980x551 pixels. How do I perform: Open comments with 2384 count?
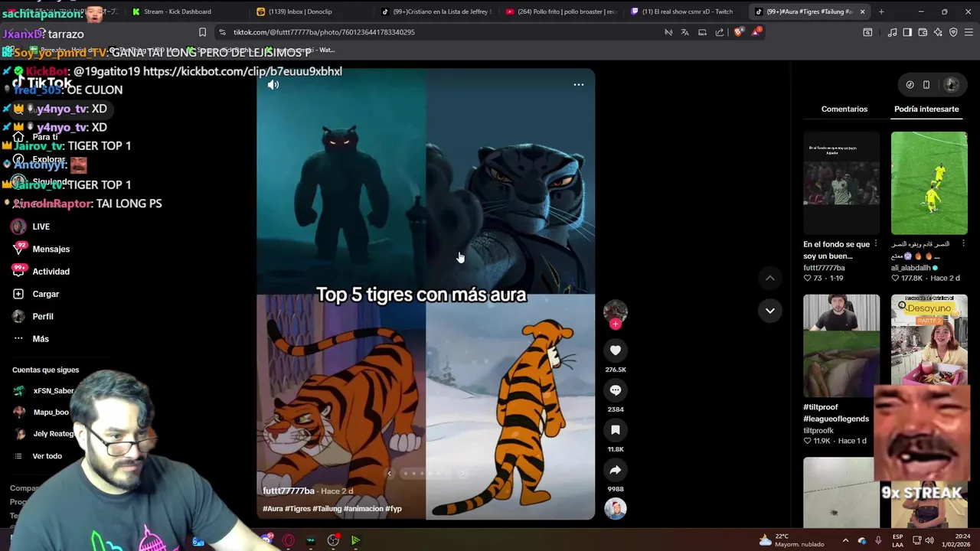pyautogui.click(x=616, y=390)
